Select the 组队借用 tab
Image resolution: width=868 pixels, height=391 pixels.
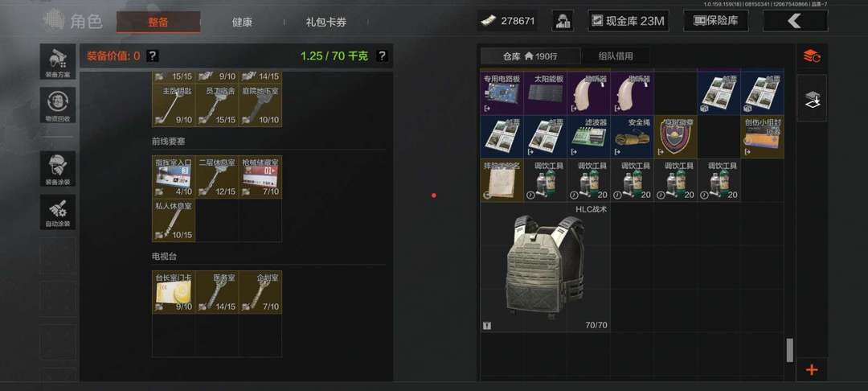(616, 56)
